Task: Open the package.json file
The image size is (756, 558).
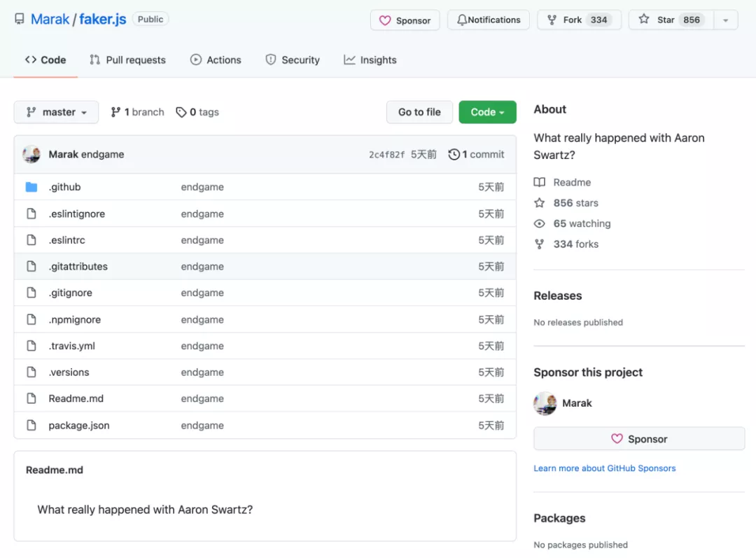Action: 79,426
